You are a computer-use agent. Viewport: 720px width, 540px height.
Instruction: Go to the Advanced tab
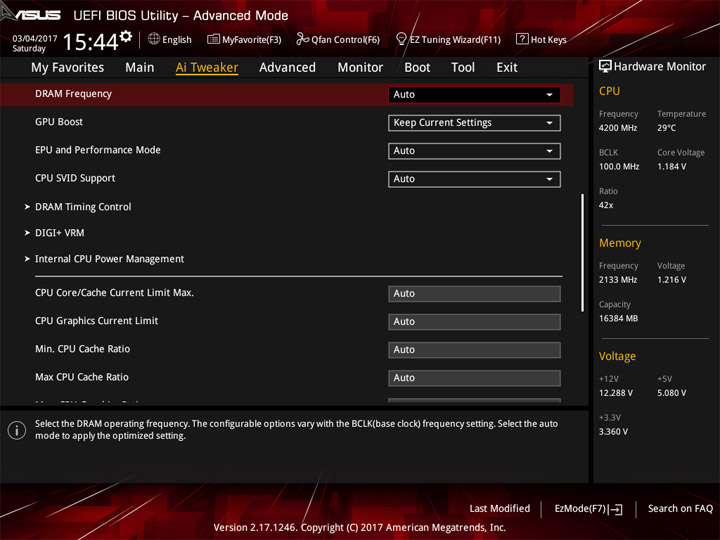tap(287, 68)
